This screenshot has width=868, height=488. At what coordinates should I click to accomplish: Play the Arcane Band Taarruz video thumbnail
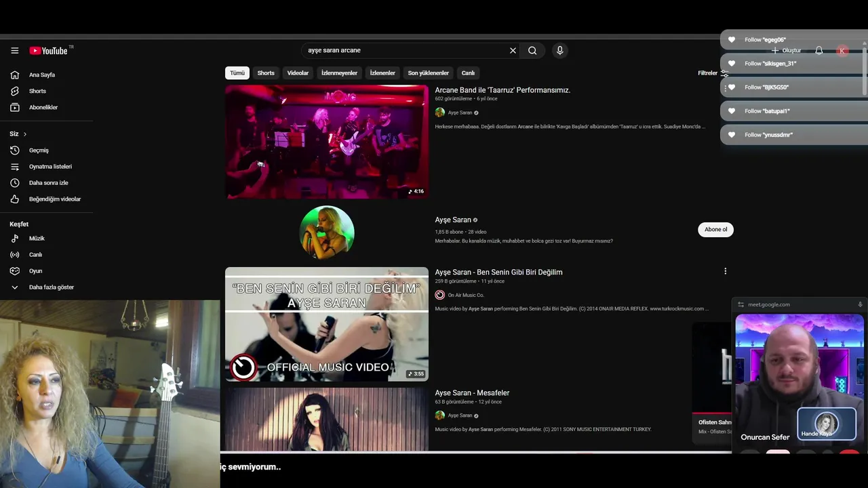327,142
